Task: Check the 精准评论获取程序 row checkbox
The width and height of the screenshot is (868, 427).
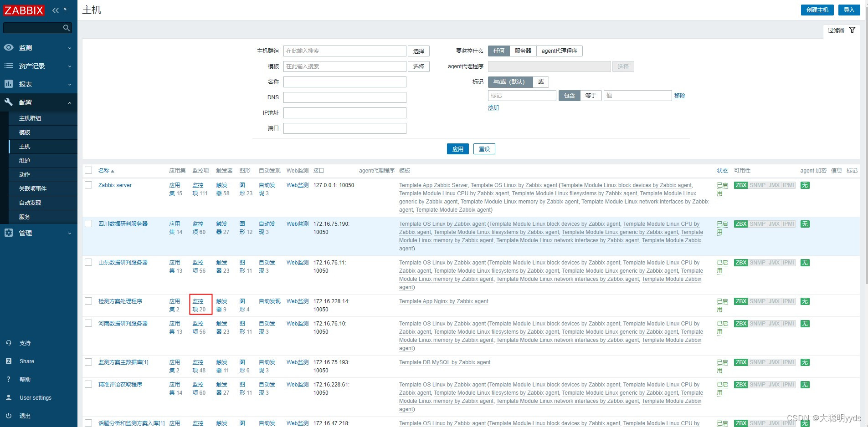Action: (88, 384)
